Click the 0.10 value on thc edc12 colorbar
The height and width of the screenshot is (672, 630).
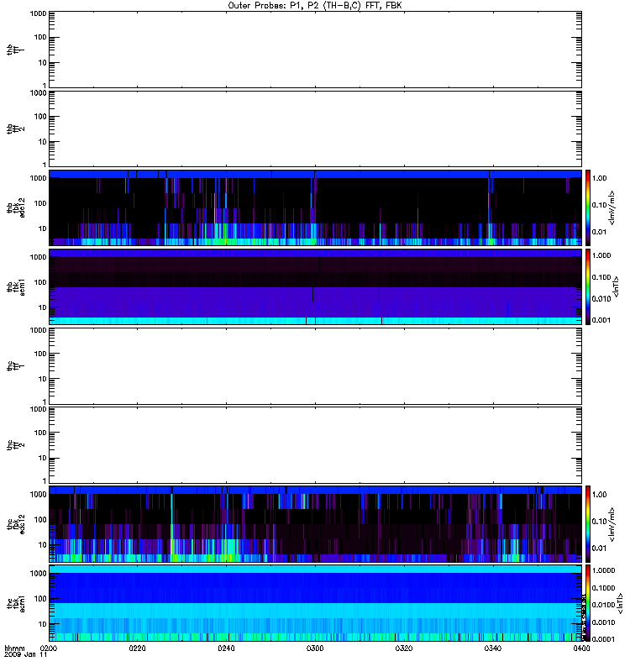600,521
